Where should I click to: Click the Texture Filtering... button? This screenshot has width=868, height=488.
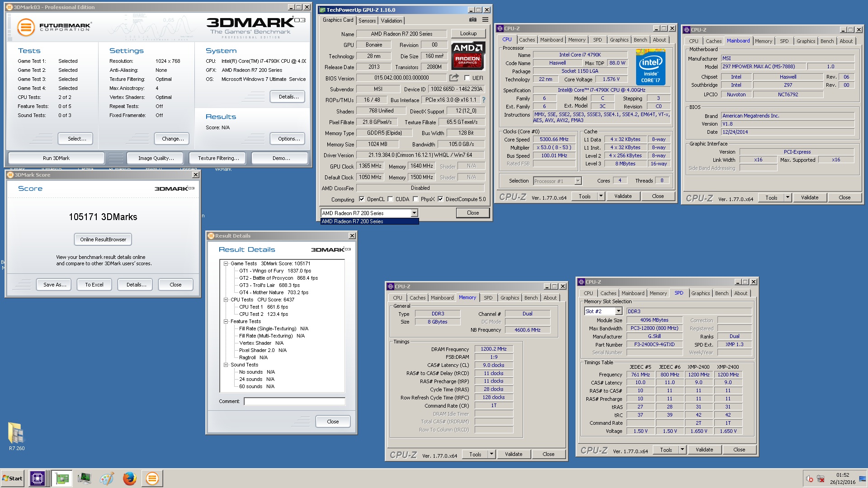[218, 158]
